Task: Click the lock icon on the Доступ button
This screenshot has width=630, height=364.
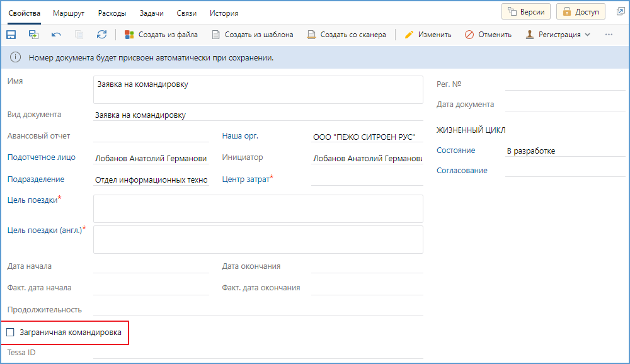Action: coord(566,12)
